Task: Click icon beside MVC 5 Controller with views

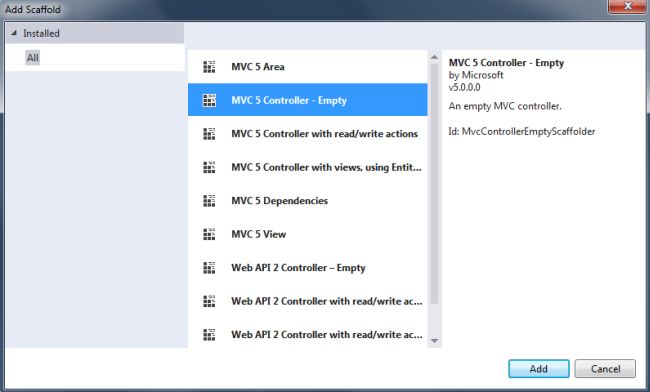Action: click(209, 167)
